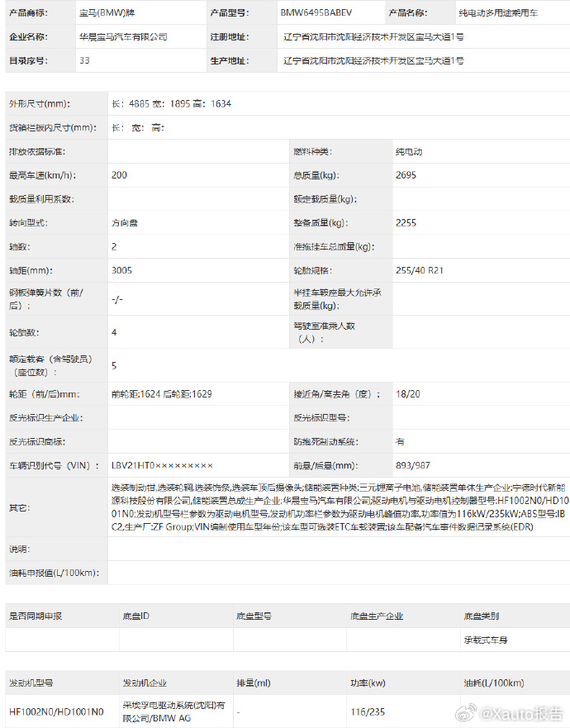Image resolution: width=570 pixels, height=728 pixels.
Task: Select fuel type value 纯电动
Action: click(409, 151)
